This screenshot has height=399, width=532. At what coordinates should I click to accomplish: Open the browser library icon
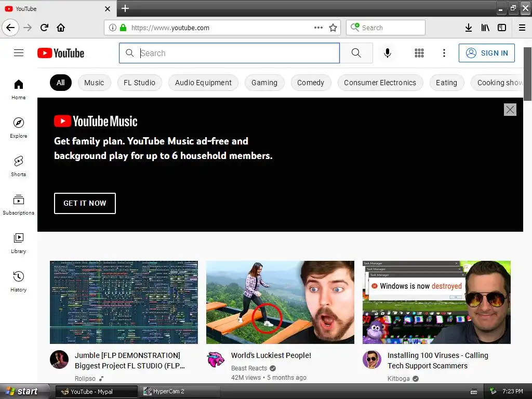click(485, 28)
